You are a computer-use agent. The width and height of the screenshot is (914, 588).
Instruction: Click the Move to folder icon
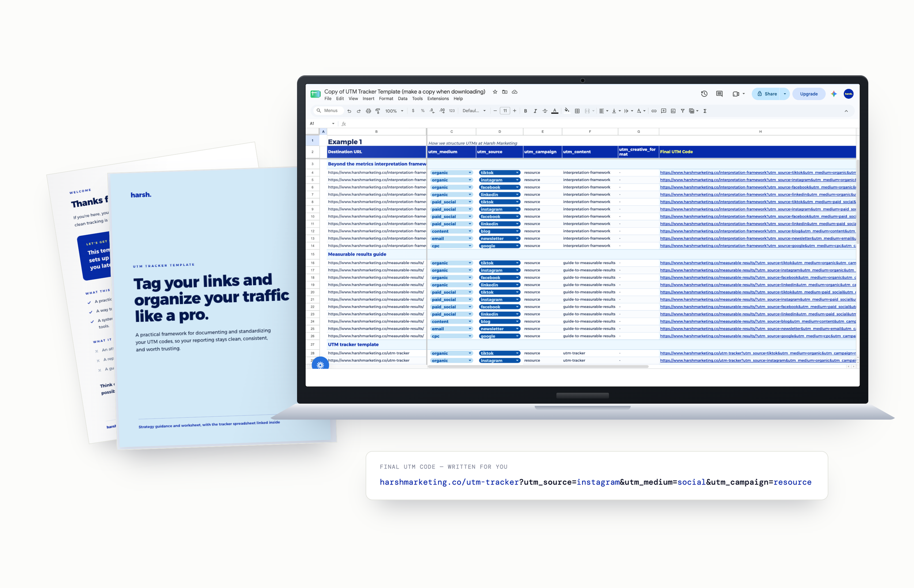(x=505, y=92)
